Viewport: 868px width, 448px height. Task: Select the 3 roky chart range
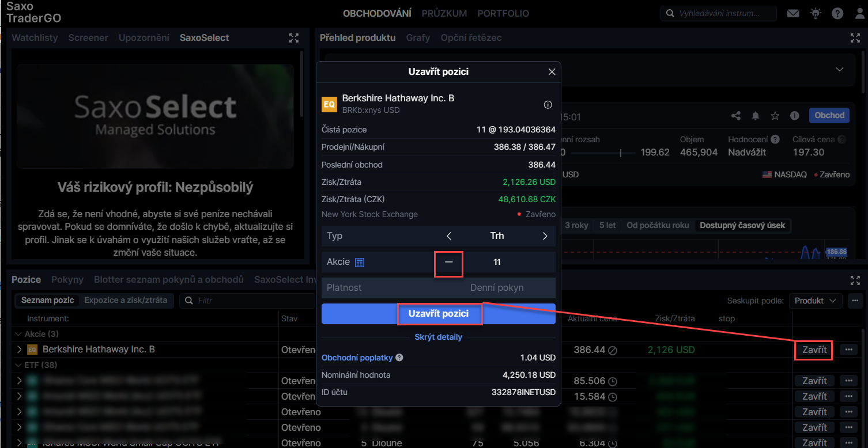click(x=576, y=225)
